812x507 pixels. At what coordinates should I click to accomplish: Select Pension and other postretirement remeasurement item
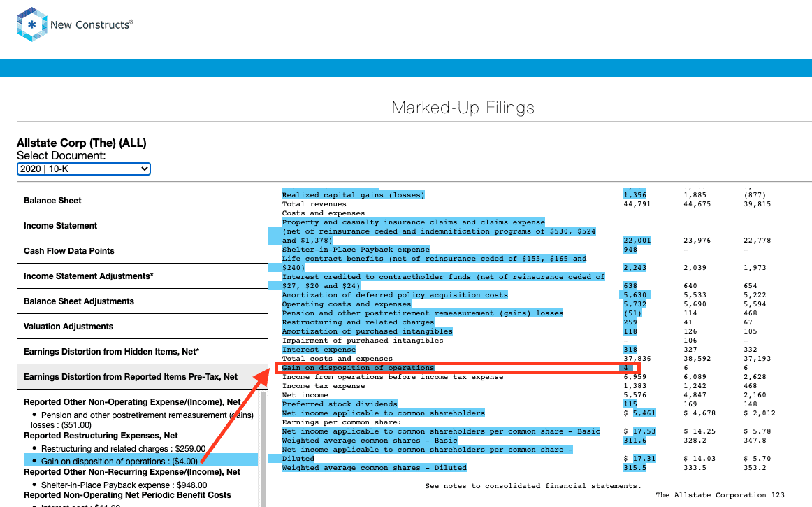142,420
